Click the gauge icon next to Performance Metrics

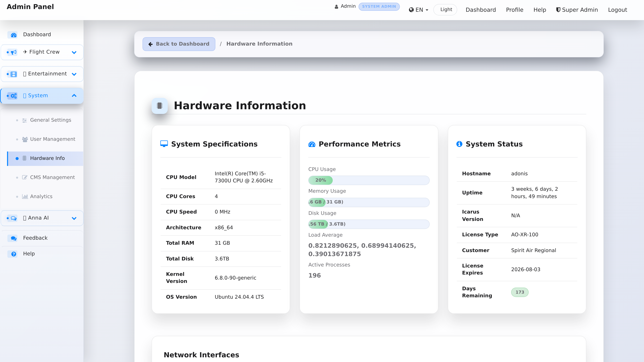pos(312,144)
